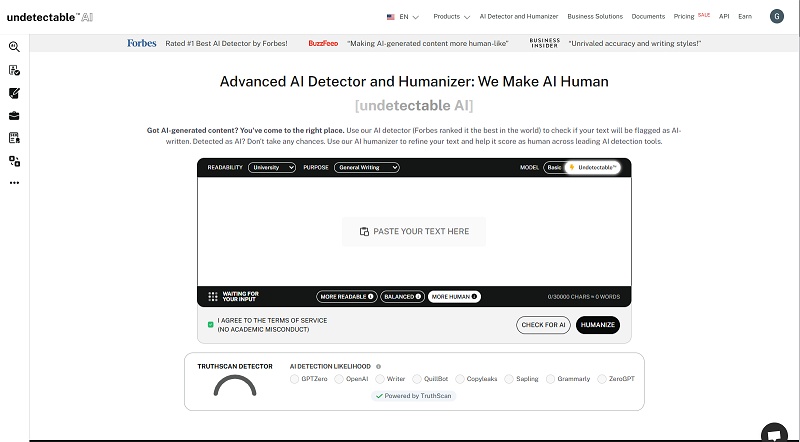Open the Readability University dropdown
This screenshot has width=800, height=442.
272,167
